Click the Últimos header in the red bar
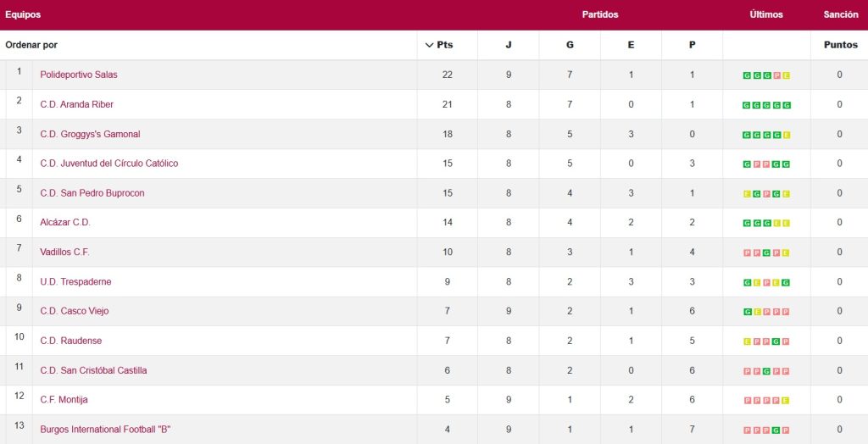Viewport: 868px width, 444px height. pyautogui.click(x=766, y=14)
